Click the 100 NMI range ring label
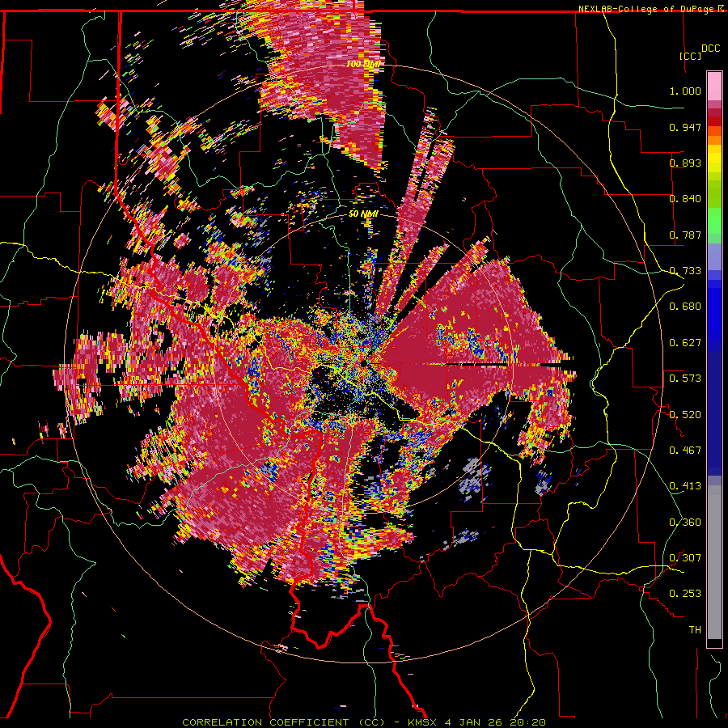728x728 pixels. pyautogui.click(x=363, y=64)
